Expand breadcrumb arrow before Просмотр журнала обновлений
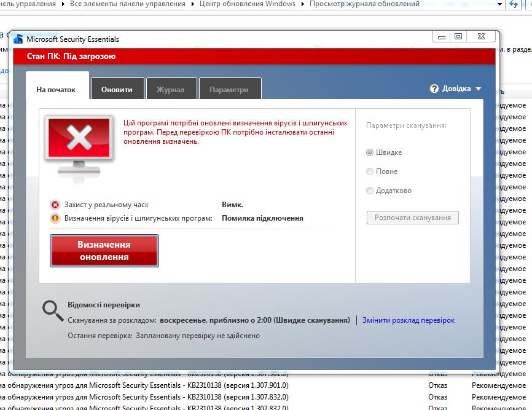532x410 pixels. (303, 4)
